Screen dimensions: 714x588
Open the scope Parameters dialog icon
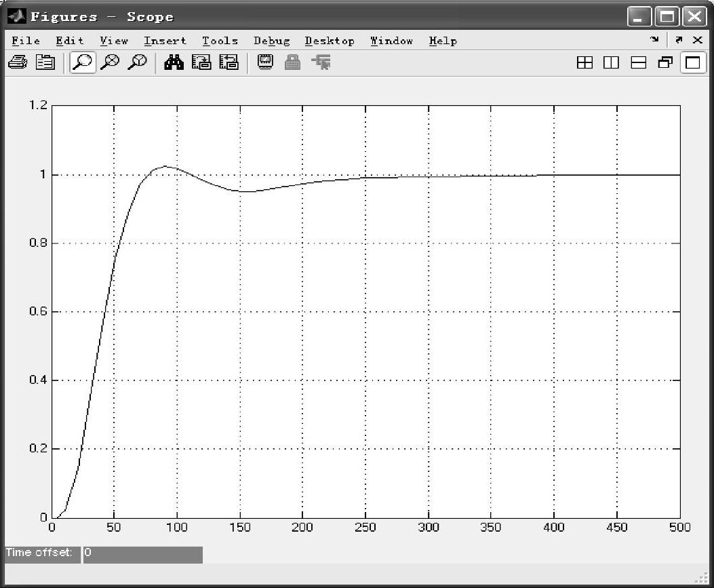click(45, 63)
